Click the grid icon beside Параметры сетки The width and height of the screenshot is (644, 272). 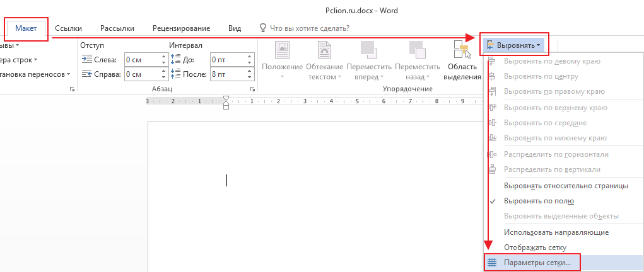tap(493, 263)
